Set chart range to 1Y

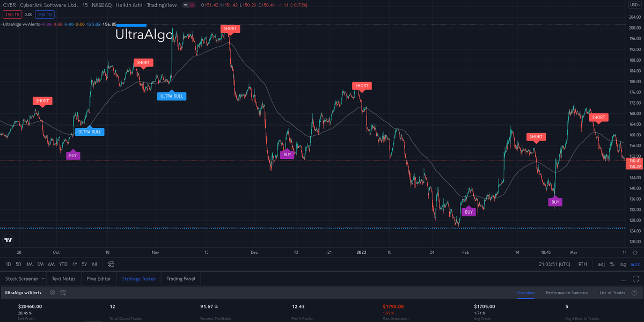pyautogui.click(x=75, y=264)
